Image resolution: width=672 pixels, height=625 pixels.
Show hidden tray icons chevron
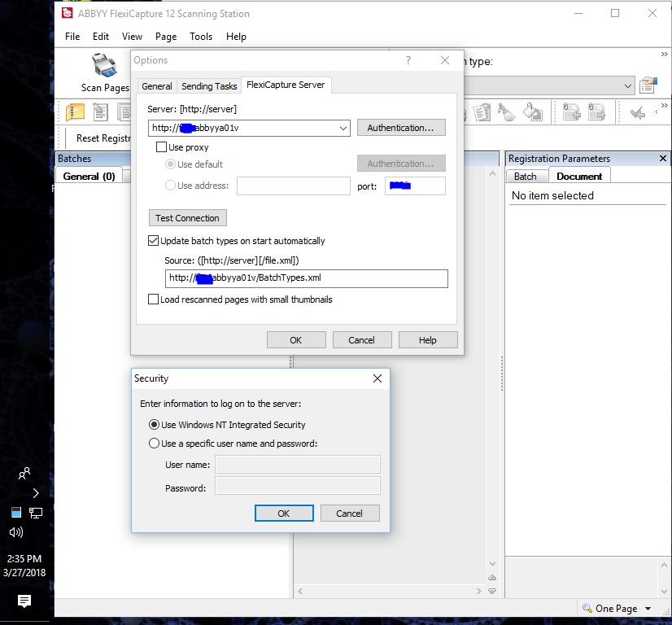[35, 493]
